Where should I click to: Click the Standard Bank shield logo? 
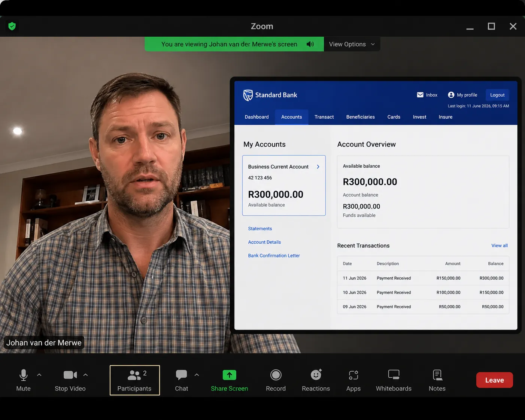(x=248, y=95)
